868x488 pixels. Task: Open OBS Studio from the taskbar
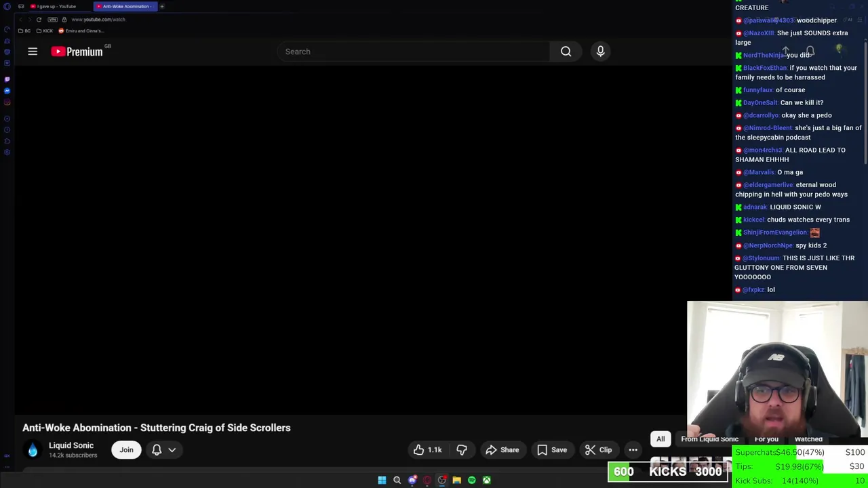point(441,481)
